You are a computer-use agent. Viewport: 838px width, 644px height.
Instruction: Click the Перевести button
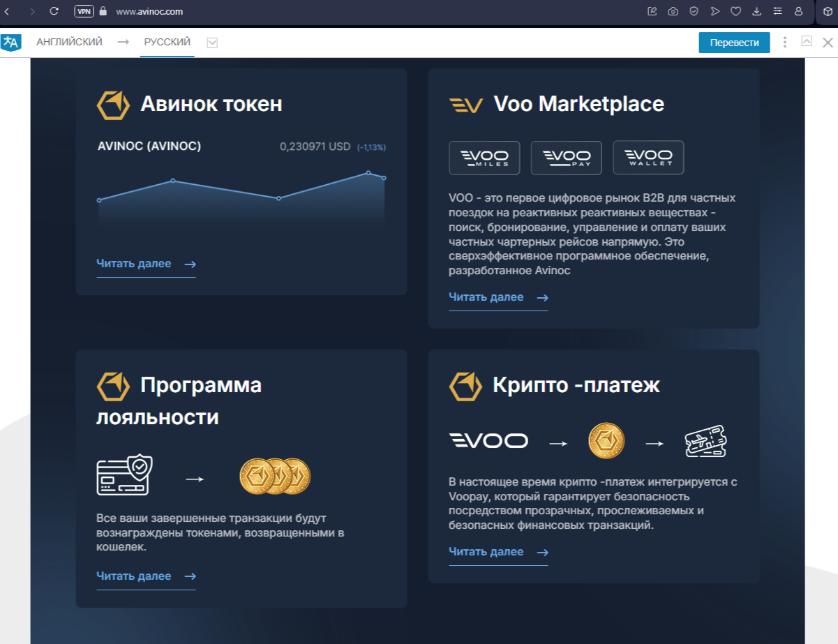point(734,43)
